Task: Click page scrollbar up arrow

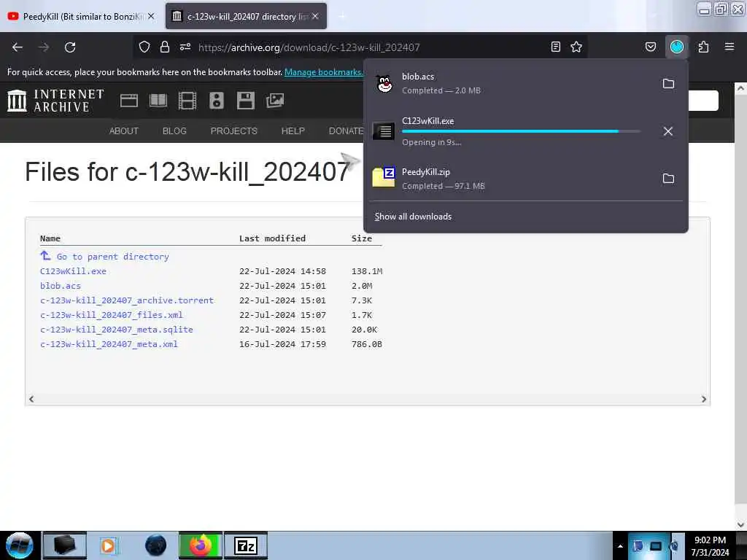Action: [740, 88]
